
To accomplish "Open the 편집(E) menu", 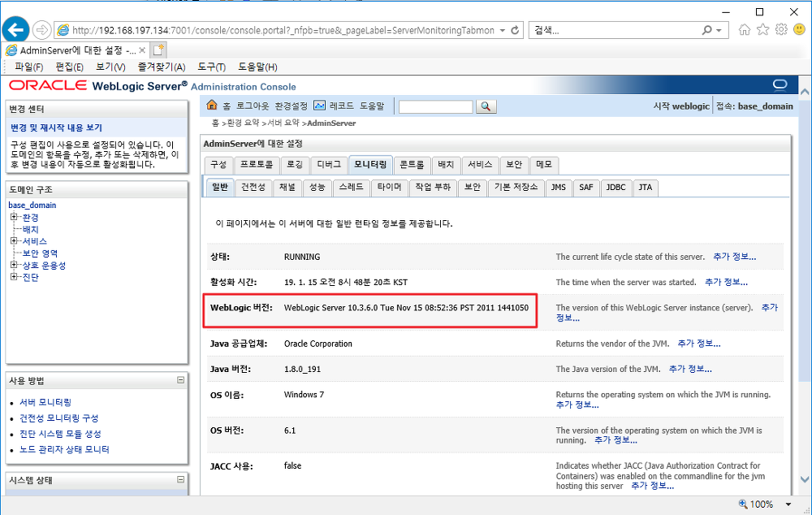I will tap(69, 67).
